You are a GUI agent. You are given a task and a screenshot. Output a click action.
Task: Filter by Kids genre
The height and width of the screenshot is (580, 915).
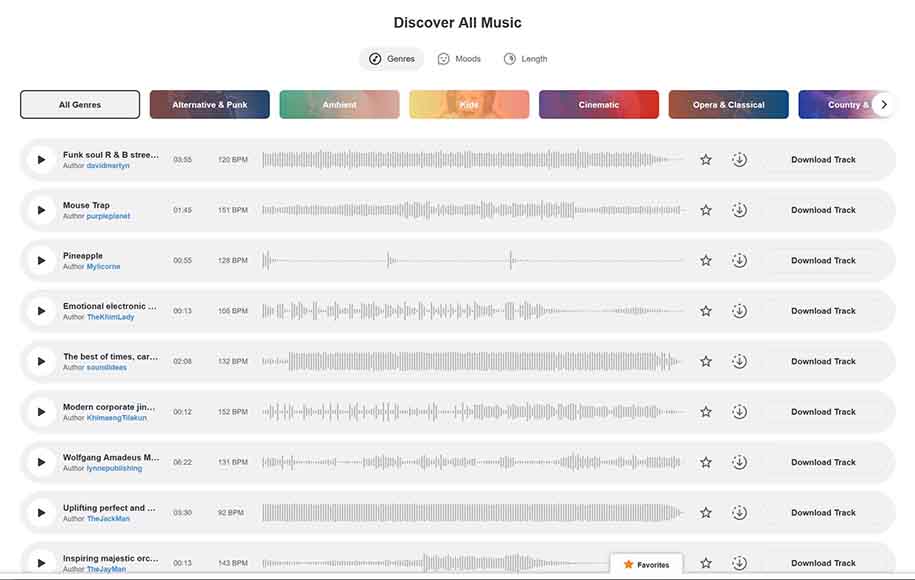coord(469,104)
